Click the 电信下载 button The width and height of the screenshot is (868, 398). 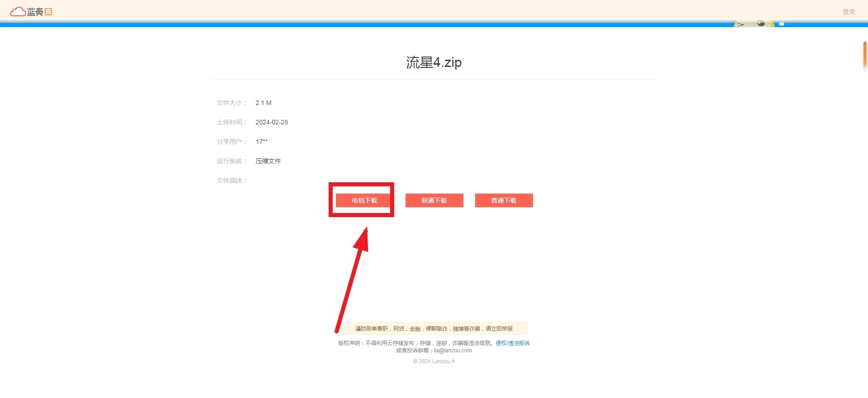pos(364,200)
